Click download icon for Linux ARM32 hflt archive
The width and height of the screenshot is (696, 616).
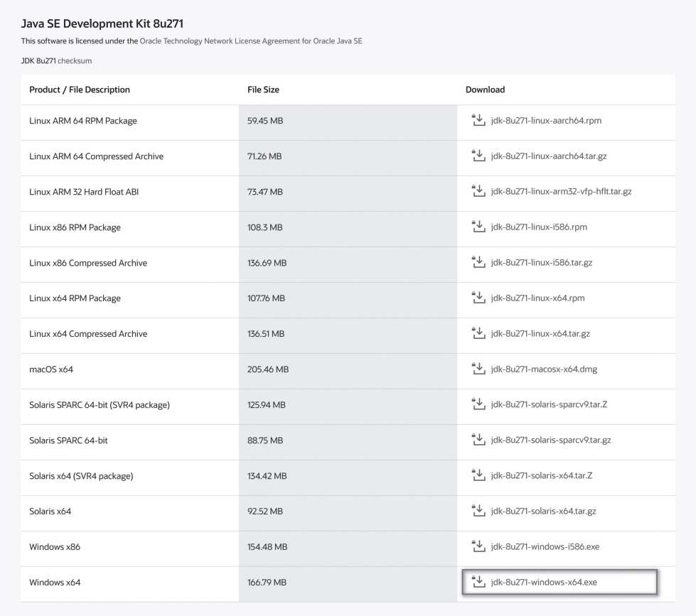[478, 191]
